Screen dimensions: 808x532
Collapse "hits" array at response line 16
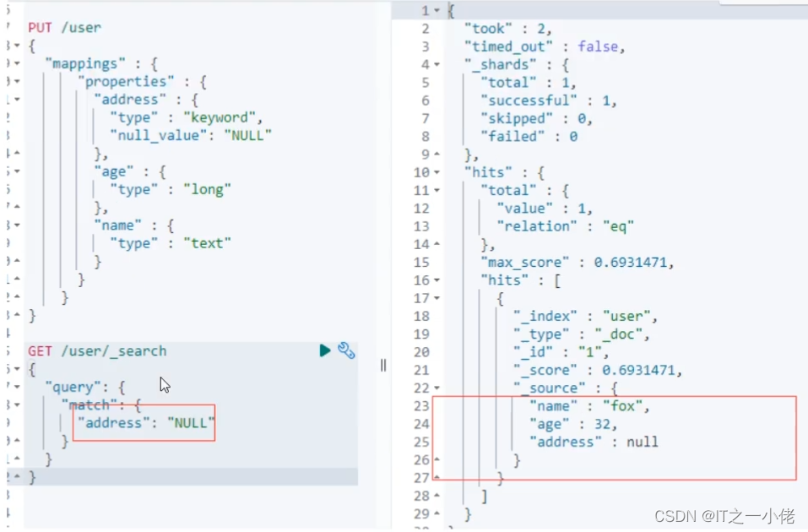[x=437, y=280]
